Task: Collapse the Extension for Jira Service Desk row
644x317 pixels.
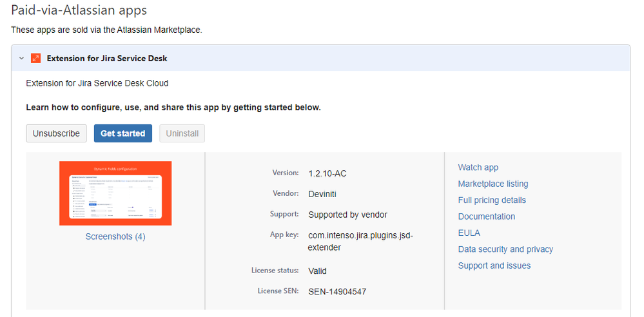Action: pos(21,58)
